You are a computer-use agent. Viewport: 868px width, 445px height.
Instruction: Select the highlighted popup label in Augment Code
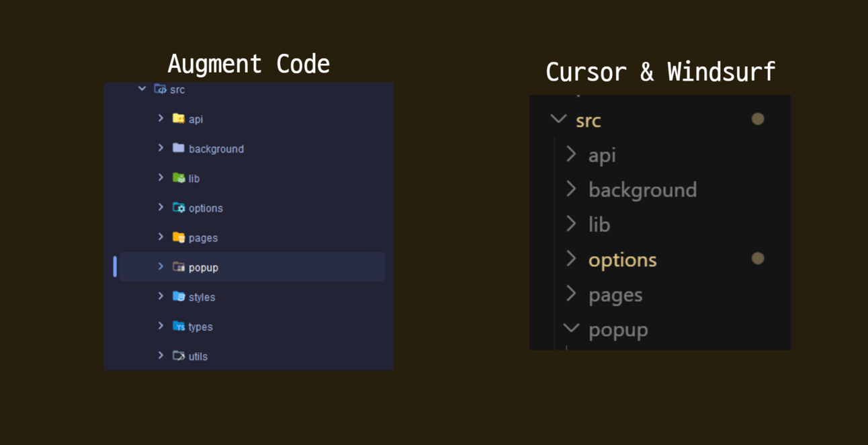[x=204, y=268]
